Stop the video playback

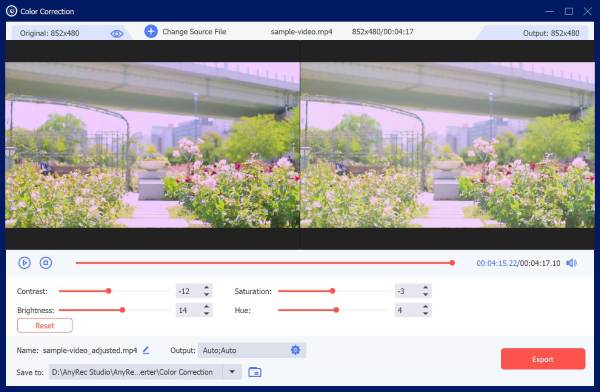pyautogui.click(x=46, y=263)
